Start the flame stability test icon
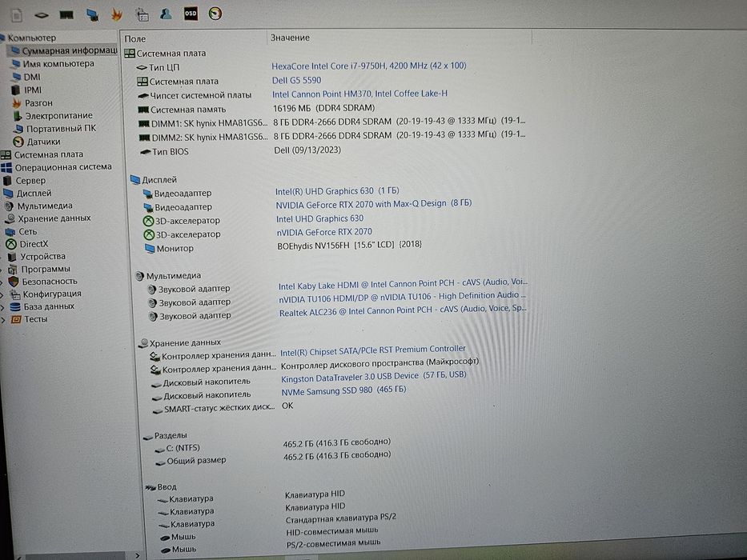 point(117,14)
